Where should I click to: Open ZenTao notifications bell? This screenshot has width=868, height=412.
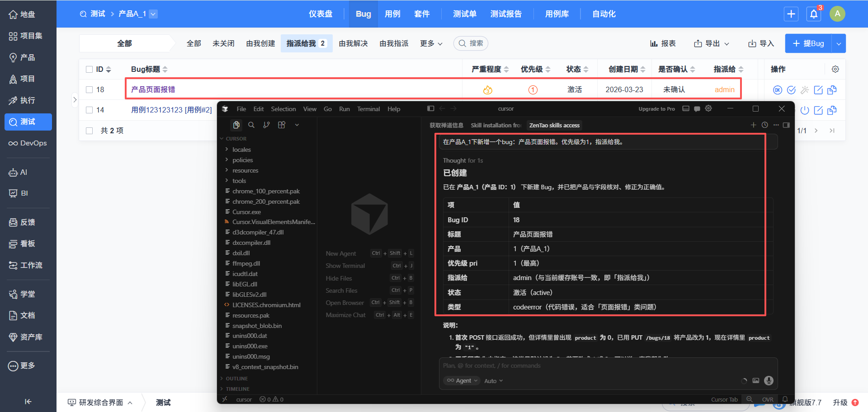click(x=814, y=14)
